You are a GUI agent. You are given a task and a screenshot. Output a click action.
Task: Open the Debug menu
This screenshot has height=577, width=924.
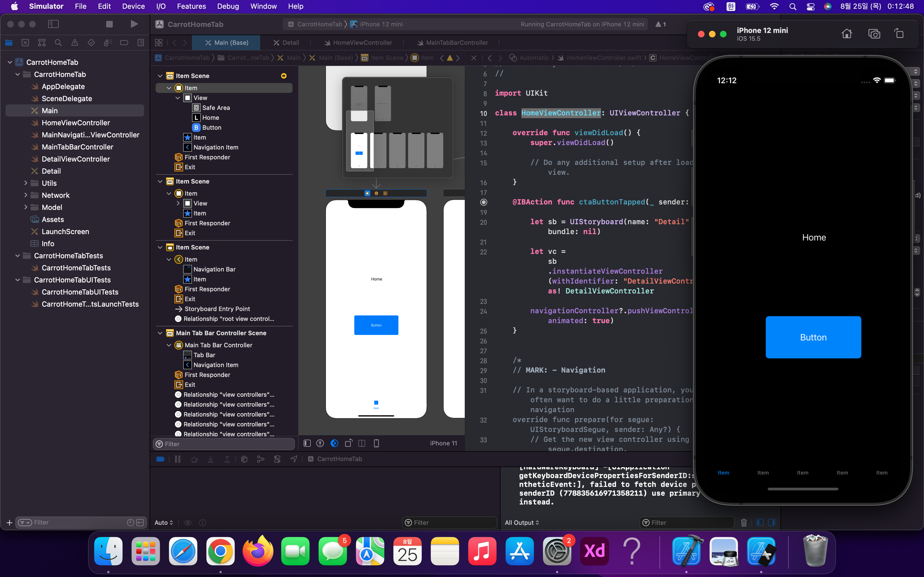pyautogui.click(x=228, y=6)
